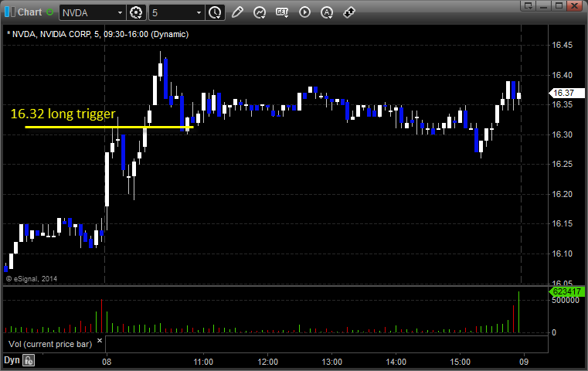This screenshot has width=588, height=371.
Task: Open the alerts "A" circle menu
Action: point(327,12)
